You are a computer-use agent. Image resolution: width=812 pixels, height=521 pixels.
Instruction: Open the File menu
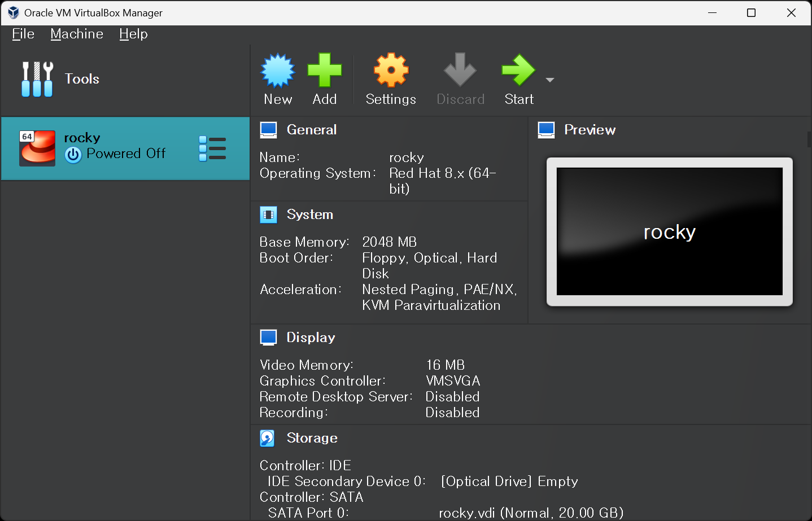pyautogui.click(x=23, y=34)
